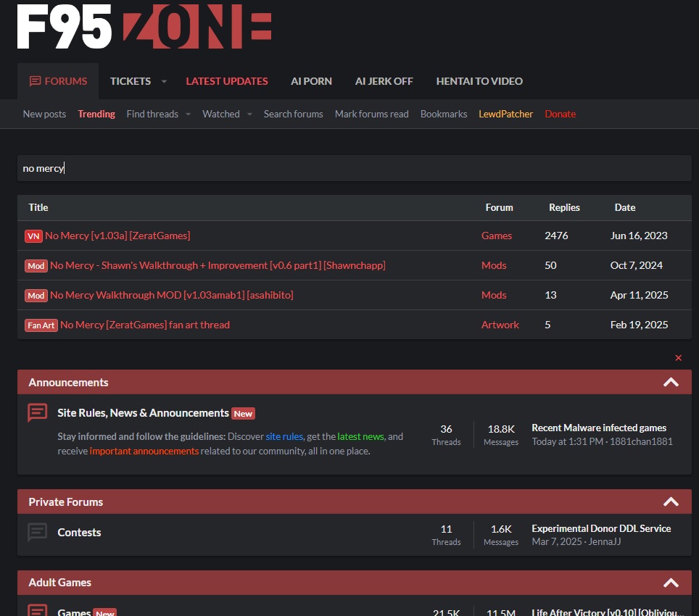Click username JennaJJ
Viewport: 699px width, 616px height.
click(x=605, y=541)
